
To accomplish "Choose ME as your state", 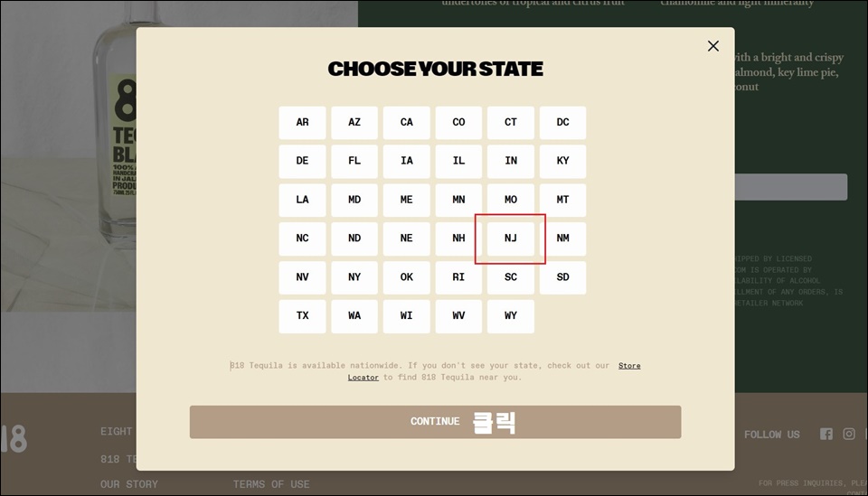I will [406, 201].
